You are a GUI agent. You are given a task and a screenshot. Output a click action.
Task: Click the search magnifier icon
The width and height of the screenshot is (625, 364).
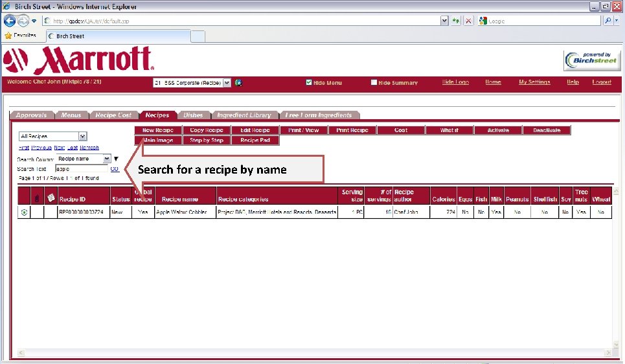click(608, 21)
